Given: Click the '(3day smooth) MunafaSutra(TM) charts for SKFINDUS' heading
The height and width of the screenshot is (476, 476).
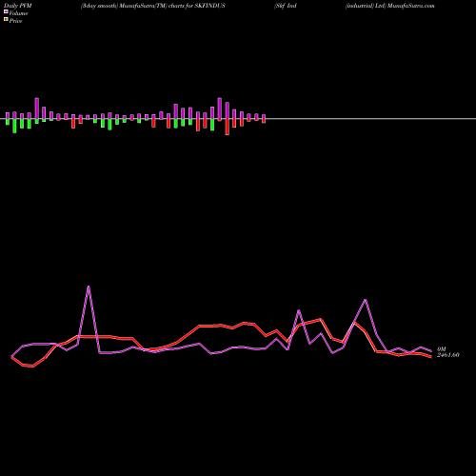Looking at the screenshot, I should (x=153, y=6).
